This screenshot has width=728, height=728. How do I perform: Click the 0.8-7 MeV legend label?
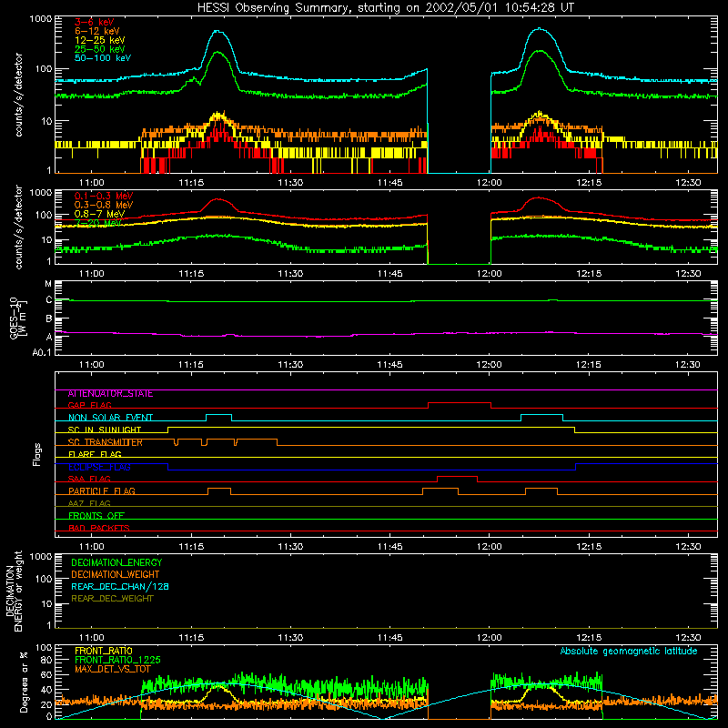(x=99, y=214)
